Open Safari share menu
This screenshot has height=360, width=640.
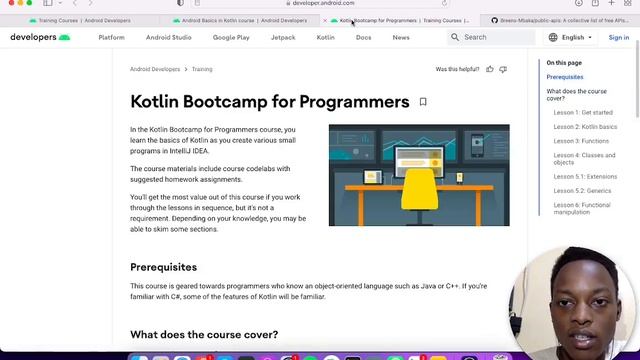tap(595, 3)
